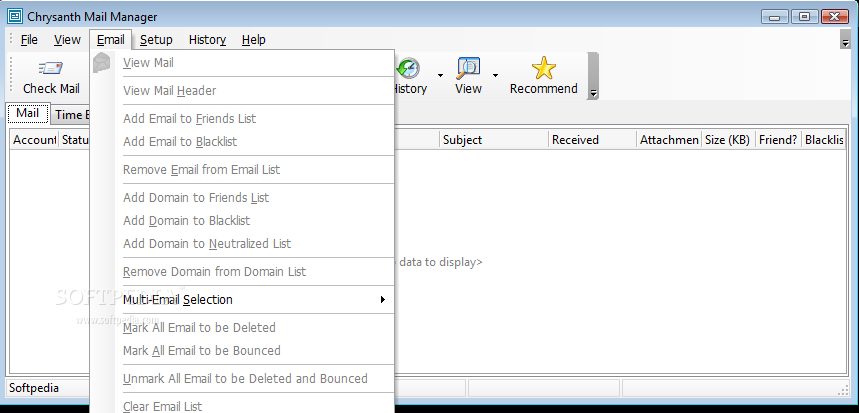Close the open Email menu

pyautogui.click(x=111, y=39)
